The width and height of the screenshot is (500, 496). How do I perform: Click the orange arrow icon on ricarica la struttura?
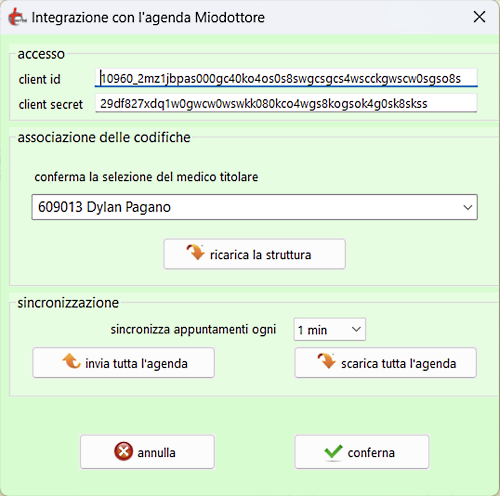tap(195, 252)
